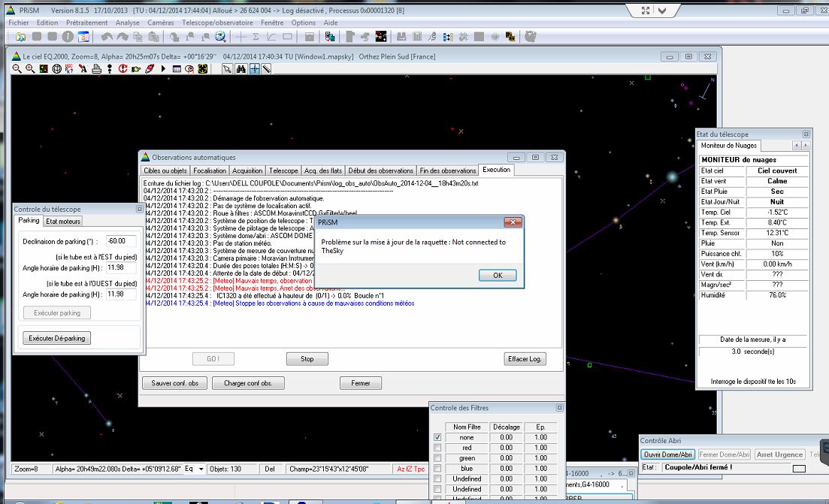
Task: Click the binoculars search icon in sky toolbar
Action: (241, 69)
